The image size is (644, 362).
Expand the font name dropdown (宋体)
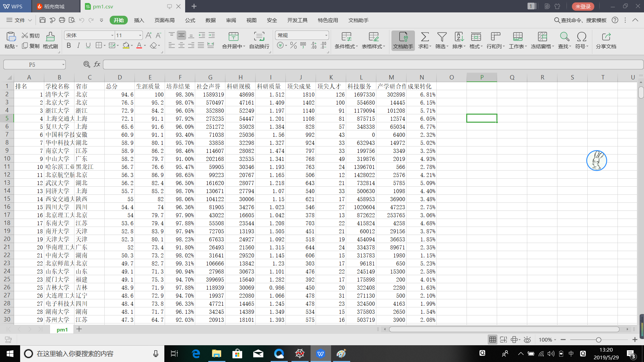tap(112, 36)
